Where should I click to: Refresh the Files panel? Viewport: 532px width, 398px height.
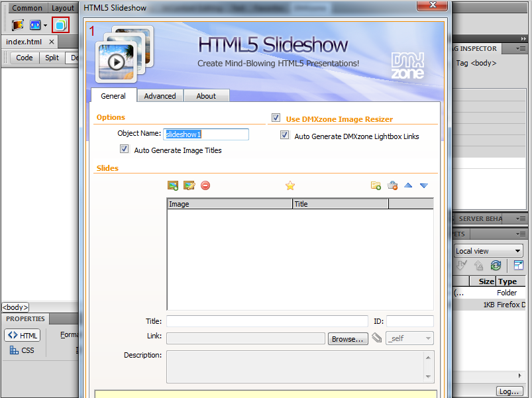pyautogui.click(x=496, y=265)
